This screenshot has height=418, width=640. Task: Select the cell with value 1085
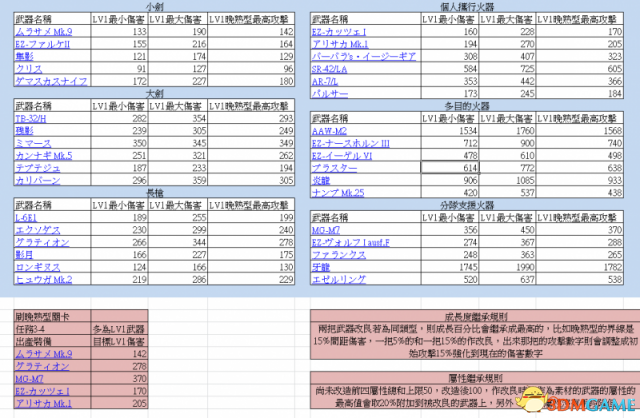tap(507, 180)
